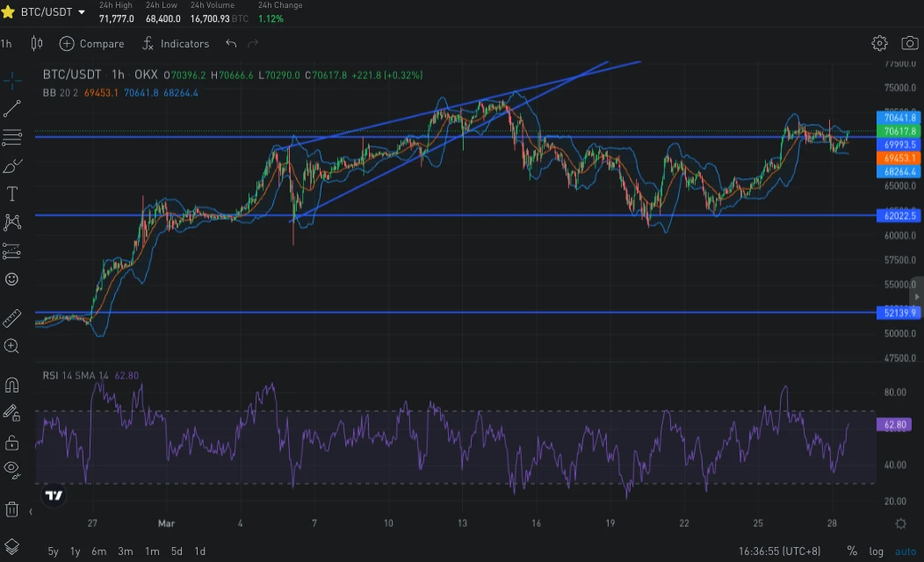Select the 6m date range
924x562 pixels.
(x=98, y=551)
